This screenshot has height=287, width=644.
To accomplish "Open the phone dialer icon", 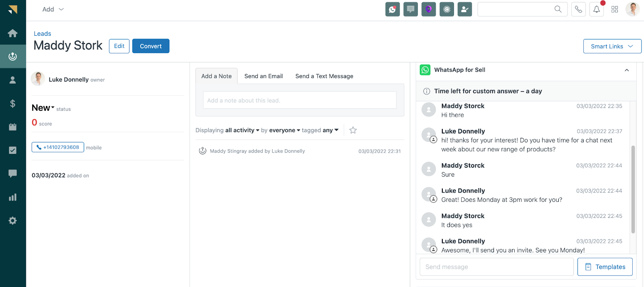I will point(578,9).
